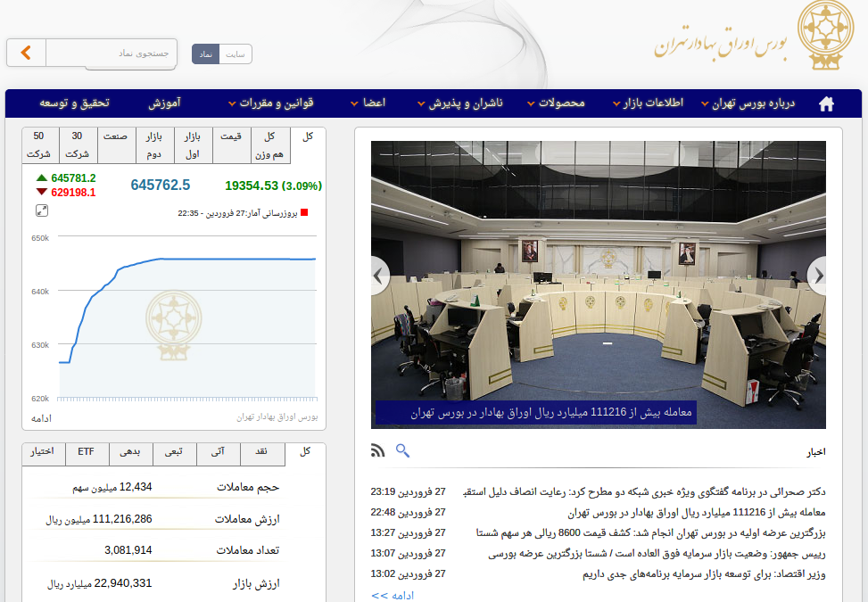868x602 pixels.
Task: Click the بروزرسانی آمار update timestamp
Action: click(x=237, y=213)
